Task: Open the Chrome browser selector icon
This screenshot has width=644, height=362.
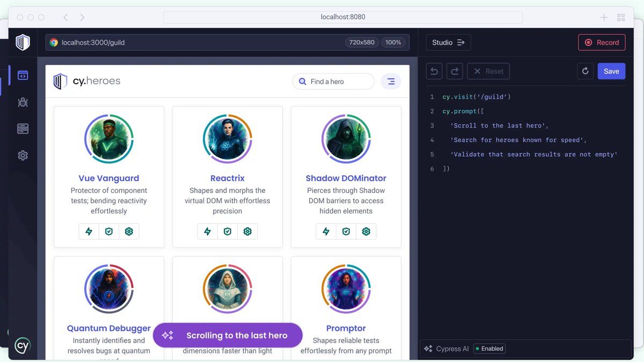Action: (54, 42)
